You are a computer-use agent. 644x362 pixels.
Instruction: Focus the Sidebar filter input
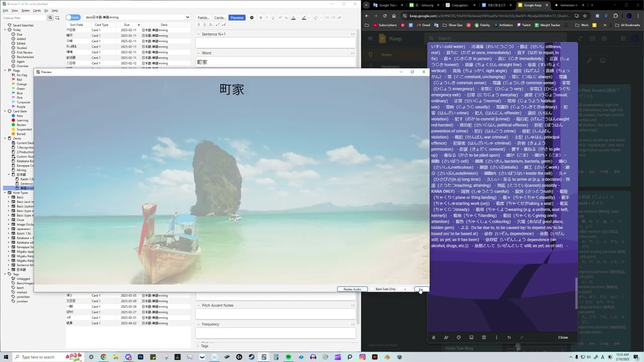point(25,18)
